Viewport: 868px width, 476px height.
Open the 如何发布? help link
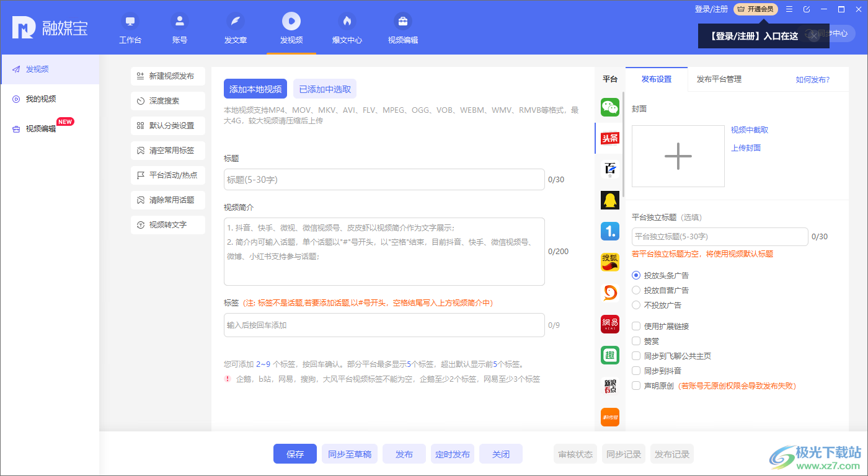(x=813, y=80)
